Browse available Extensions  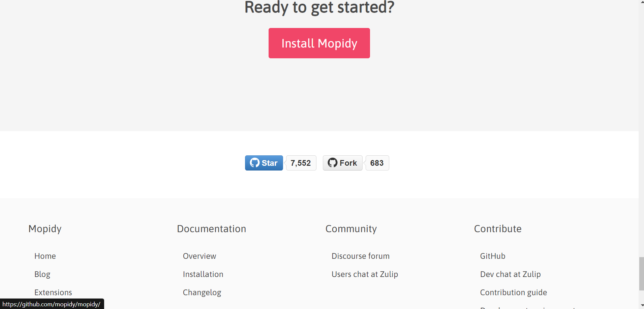pyautogui.click(x=53, y=292)
